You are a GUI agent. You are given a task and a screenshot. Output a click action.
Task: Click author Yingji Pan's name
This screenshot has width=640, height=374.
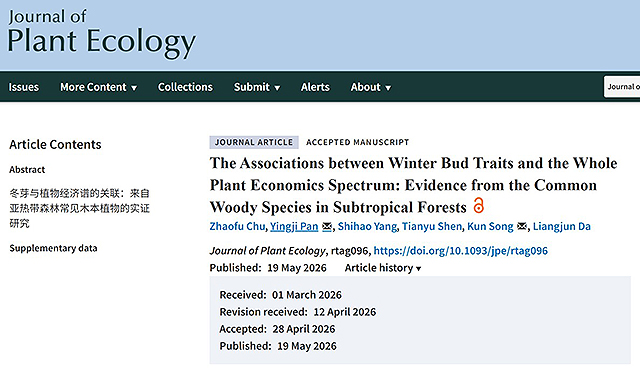[294, 226]
